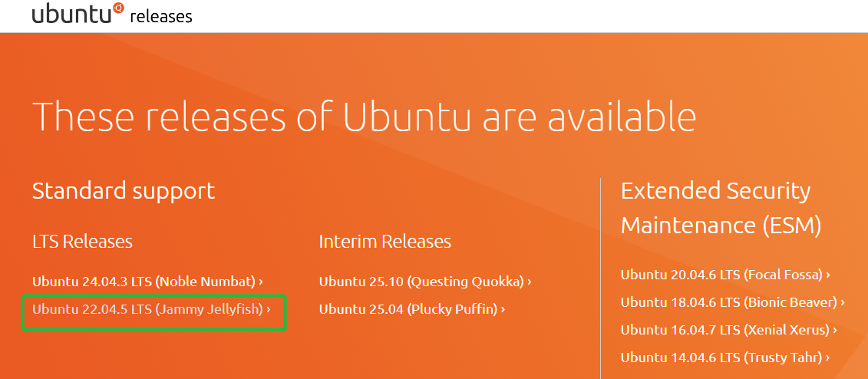Go to Ubuntu 25.10 Questing Quokka
868x379 pixels.
tap(421, 282)
